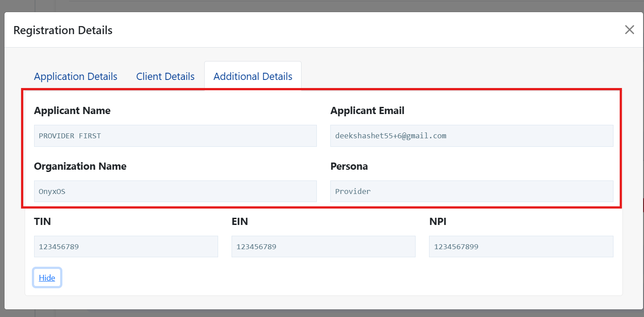Click the Organization Name field
The image size is (644, 317).
click(x=175, y=191)
